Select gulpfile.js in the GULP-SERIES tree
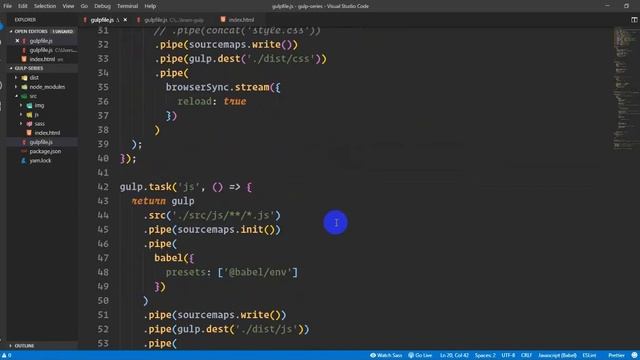The height and width of the screenshot is (360, 640). 41,142
